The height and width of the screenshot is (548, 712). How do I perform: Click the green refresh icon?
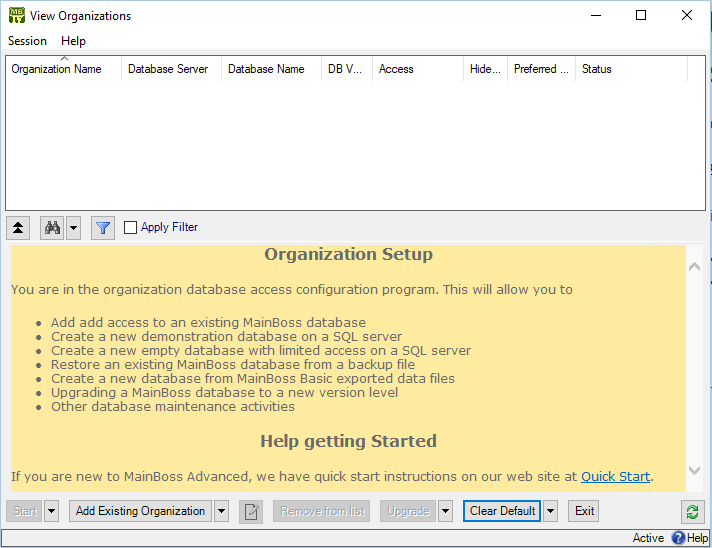pos(692,512)
